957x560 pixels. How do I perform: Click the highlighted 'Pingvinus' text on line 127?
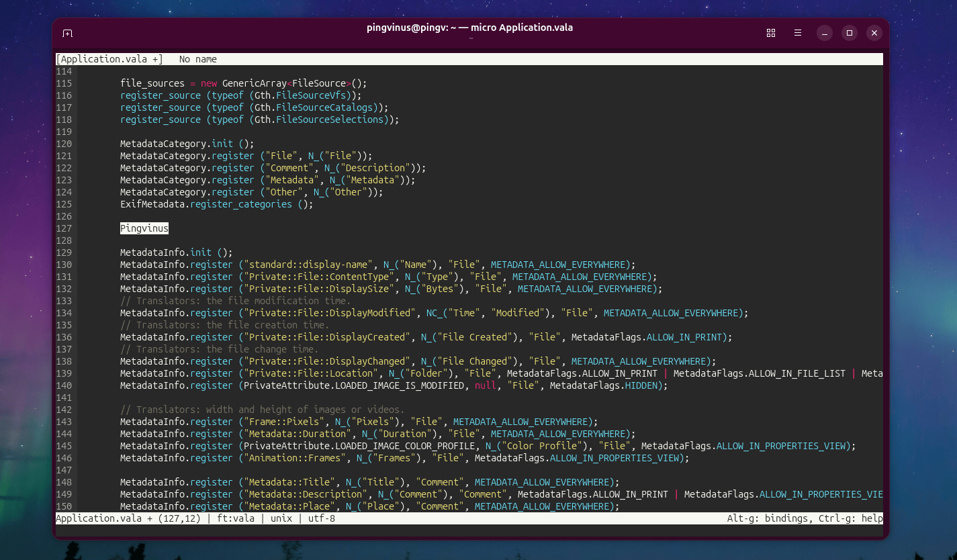(144, 228)
